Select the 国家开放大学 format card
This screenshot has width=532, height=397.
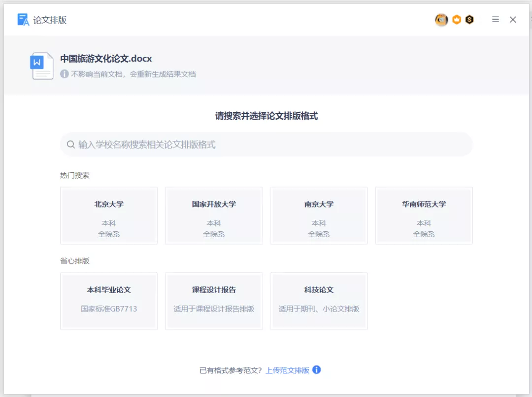[213, 215]
